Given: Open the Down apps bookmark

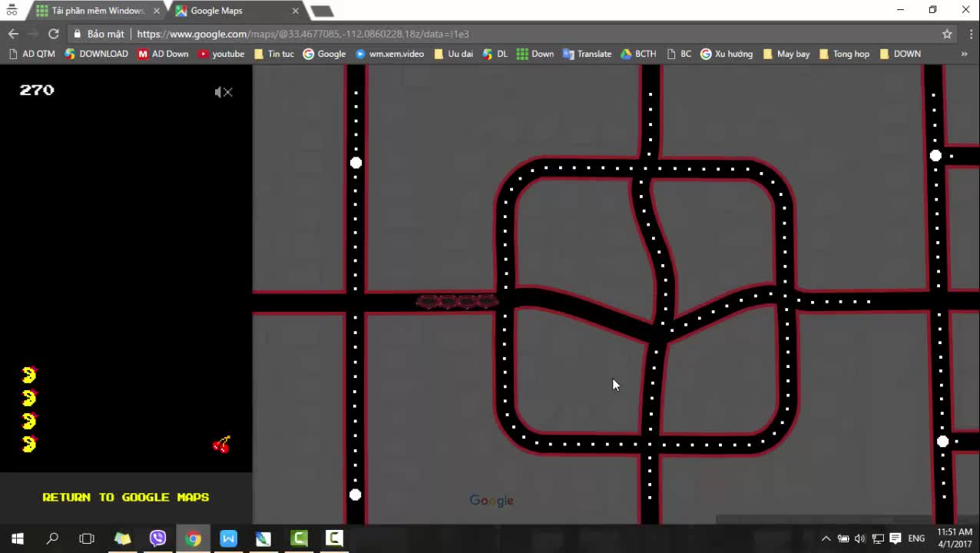Looking at the screenshot, I should (x=535, y=54).
